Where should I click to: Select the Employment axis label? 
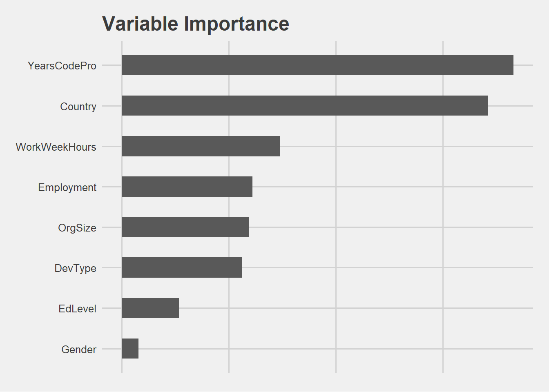(67, 187)
